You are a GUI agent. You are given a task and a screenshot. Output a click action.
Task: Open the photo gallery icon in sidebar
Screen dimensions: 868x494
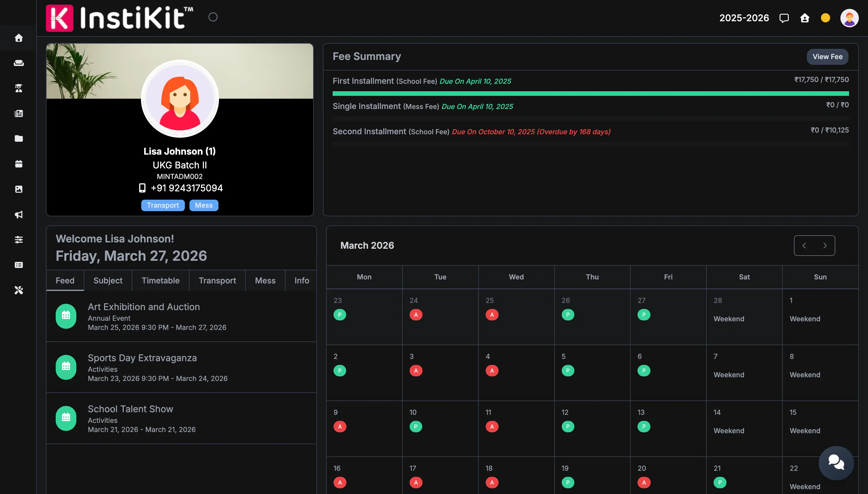[19, 189]
